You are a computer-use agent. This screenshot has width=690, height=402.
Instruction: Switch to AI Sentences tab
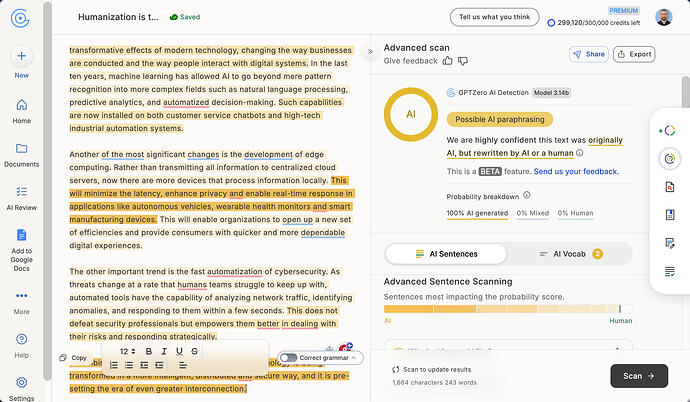(x=446, y=254)
